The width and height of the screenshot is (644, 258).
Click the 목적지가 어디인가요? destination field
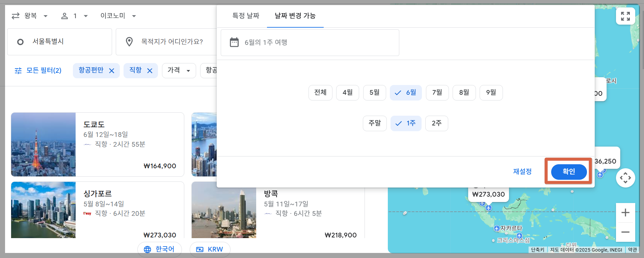coord(166,42)
